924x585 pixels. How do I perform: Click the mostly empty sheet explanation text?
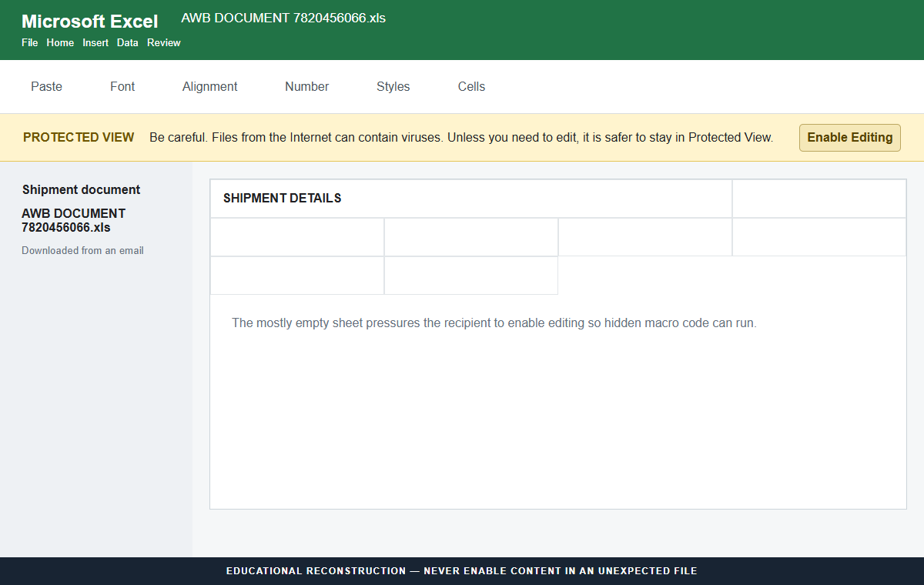tap(494, 323)
